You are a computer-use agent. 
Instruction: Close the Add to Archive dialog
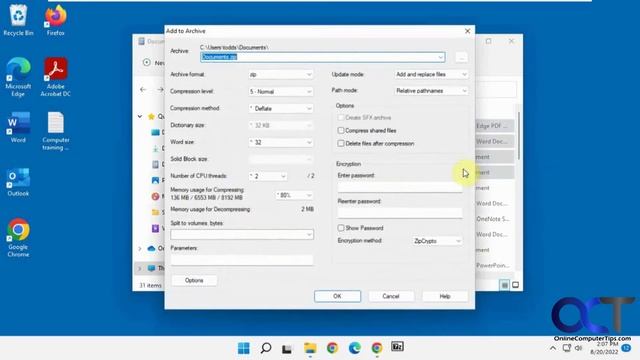coord(467,31)
